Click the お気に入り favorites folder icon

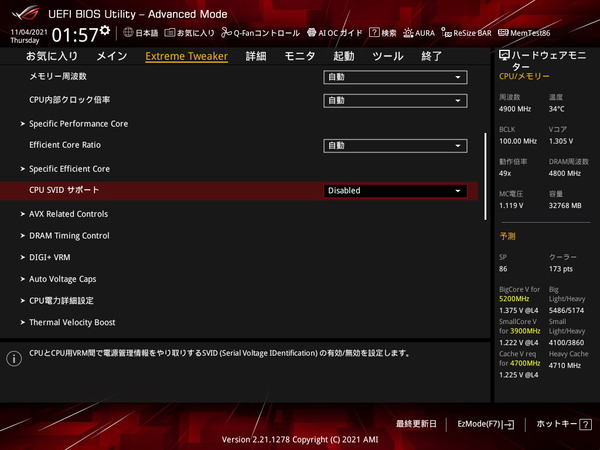click(170, 33)
